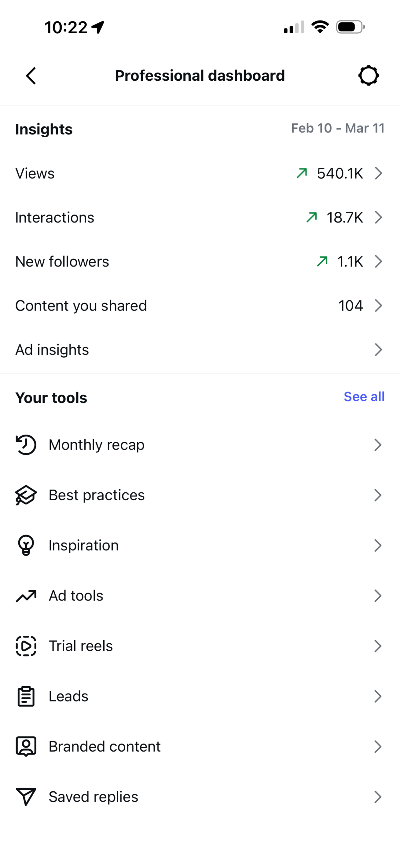Open the chevron beside New followers
Viewport: 400px width, 868px height.
pos(378,261)
